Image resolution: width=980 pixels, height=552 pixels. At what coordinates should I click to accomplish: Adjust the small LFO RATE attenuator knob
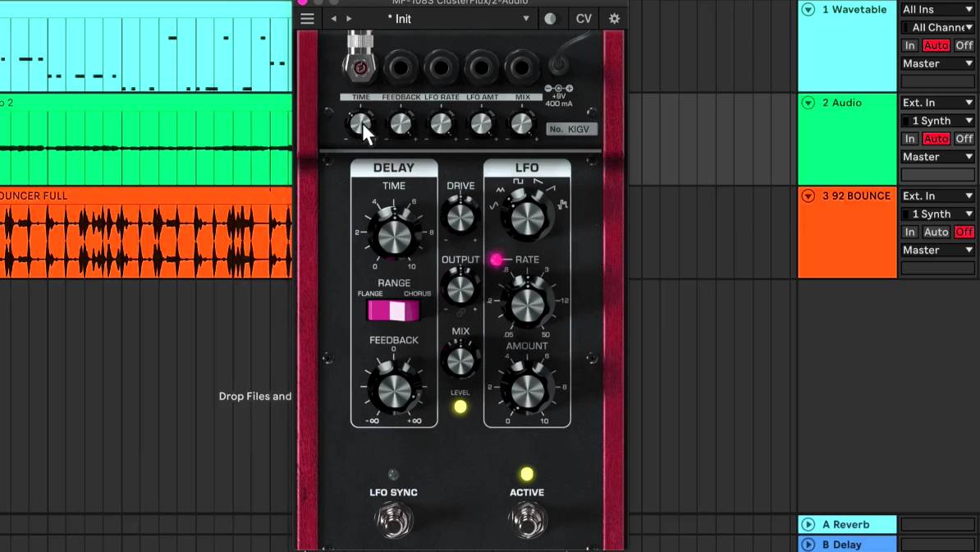pos(441,123)
